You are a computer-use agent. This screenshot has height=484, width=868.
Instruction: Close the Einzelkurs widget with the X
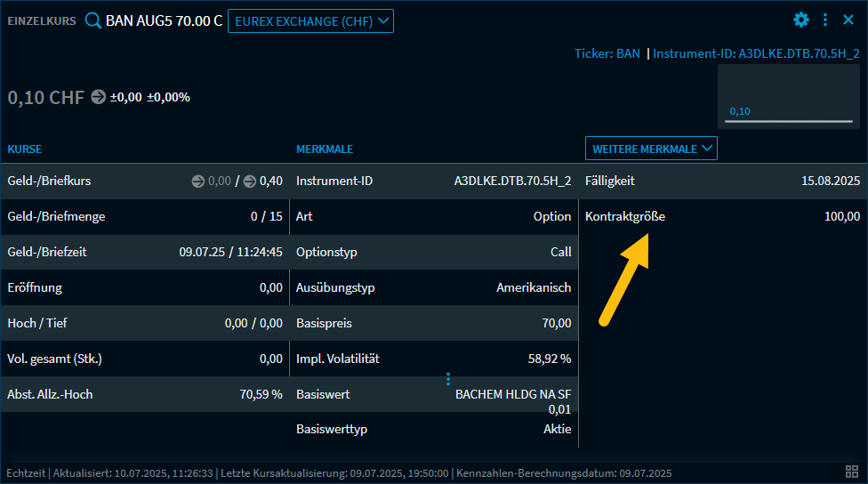(848, 20)
